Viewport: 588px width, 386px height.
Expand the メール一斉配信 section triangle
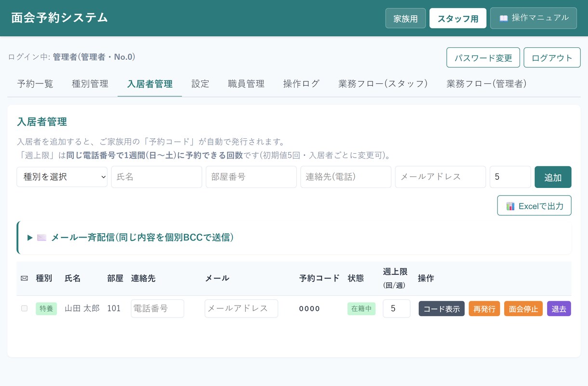30,238
